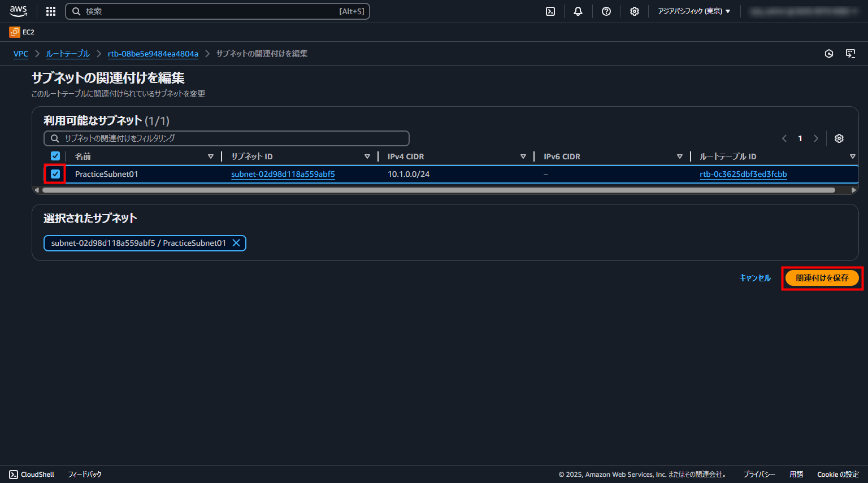The width and height of the screenshot is (868, 483).
Task: Sort by the IPv4 CIDR column arrow
Action: click(523, 156)
